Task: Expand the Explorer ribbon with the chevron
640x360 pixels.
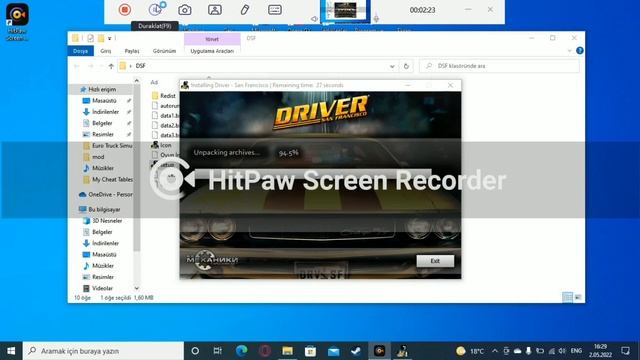Action: tap(569, 51)
